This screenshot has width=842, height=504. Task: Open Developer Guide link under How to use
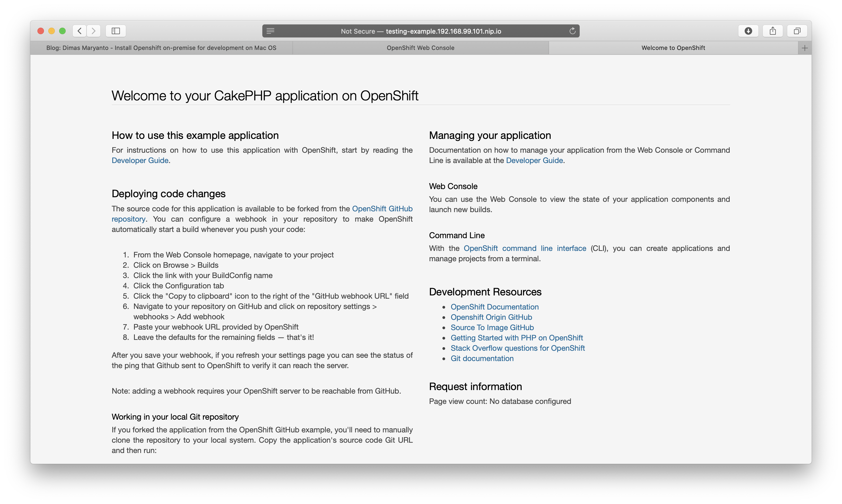pos(140,160)
